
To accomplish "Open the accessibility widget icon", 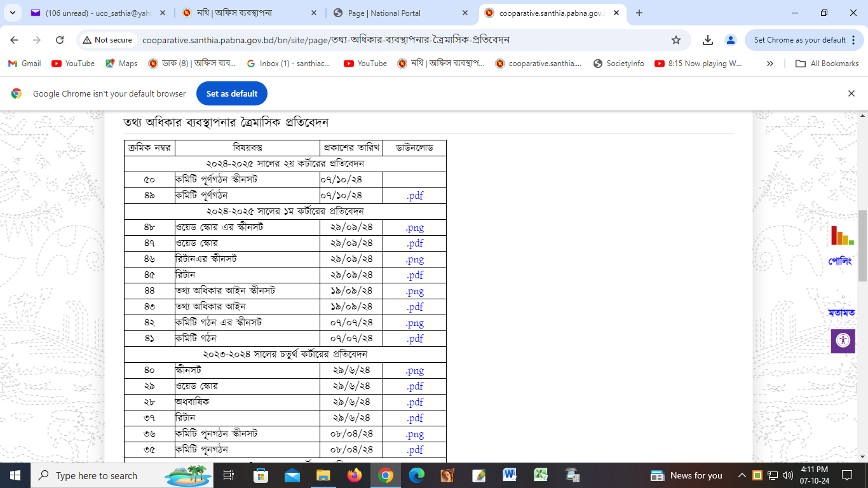I will point(843,341).
